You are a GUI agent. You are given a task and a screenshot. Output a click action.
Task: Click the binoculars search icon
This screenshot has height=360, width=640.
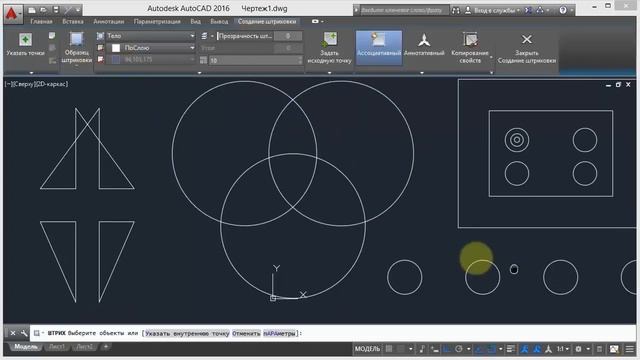coord(456,10)
